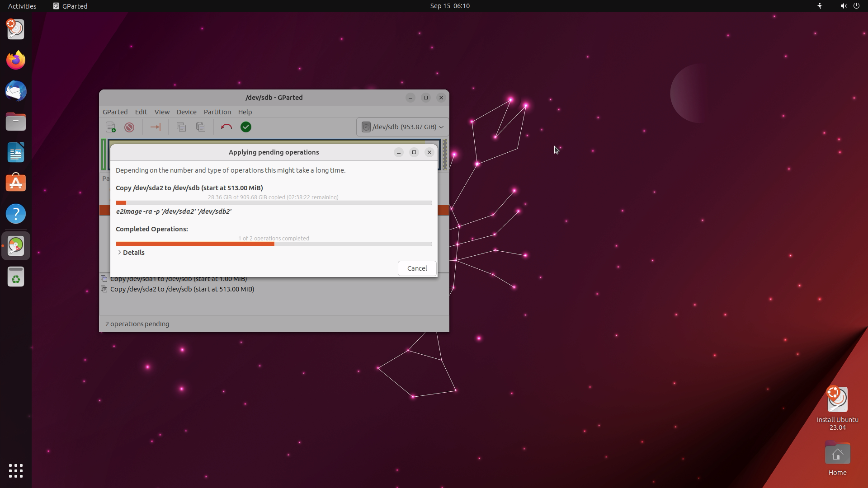Open the Partition menu

pyautogui.click(x=217, y=112)
